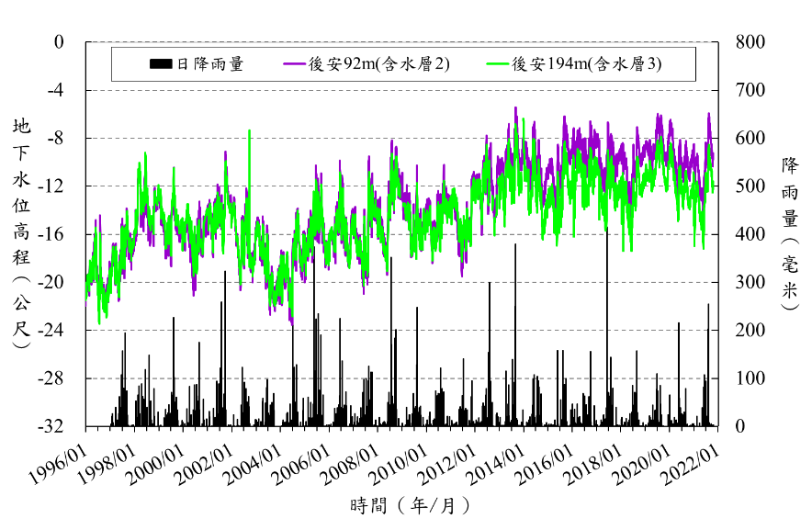The width and height of the screenshot is (812, 530).
Task: Click the white gap between 含水層2 and green marker
Action: (468, 64)
